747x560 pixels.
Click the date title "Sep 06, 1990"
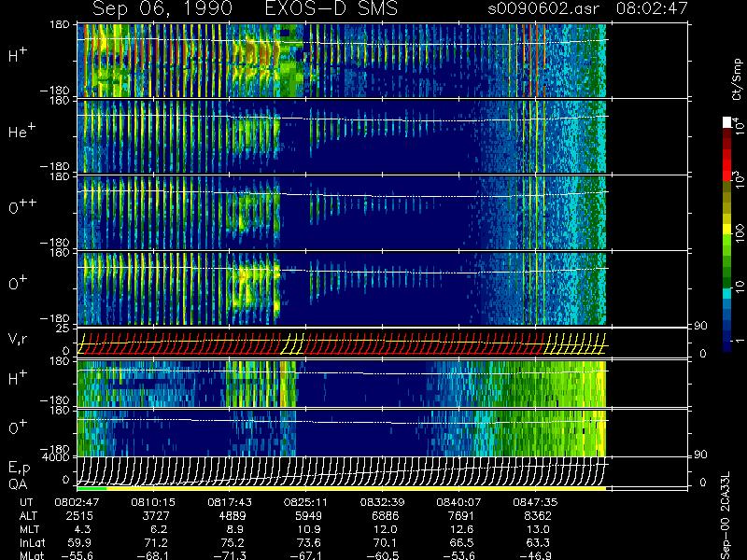point(162,8)
